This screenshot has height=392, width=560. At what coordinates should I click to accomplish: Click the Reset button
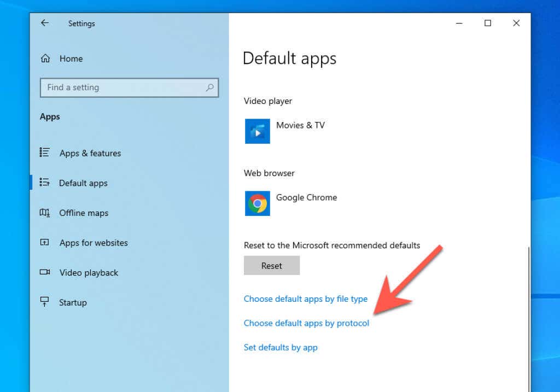point(272,266)
